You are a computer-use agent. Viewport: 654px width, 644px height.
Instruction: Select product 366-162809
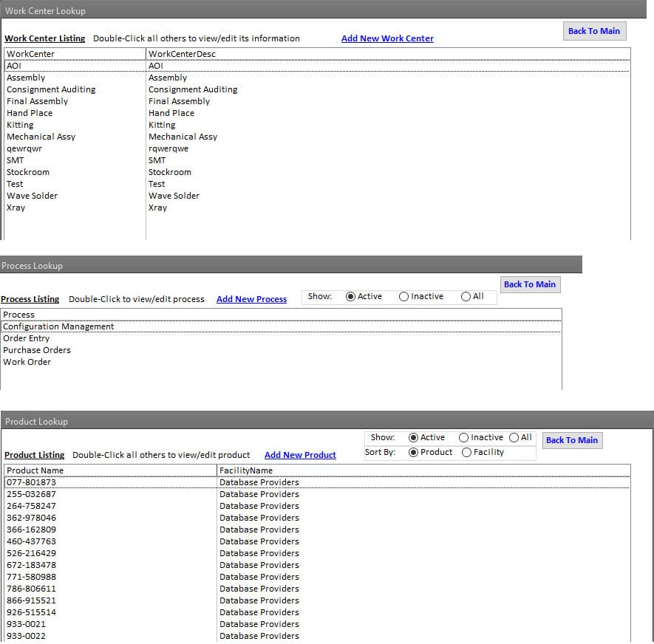click(317, 530)
